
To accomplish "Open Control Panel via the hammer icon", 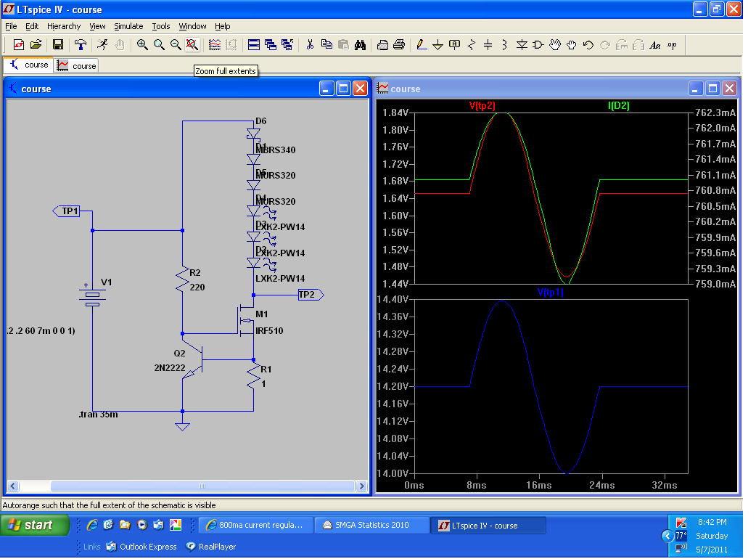I will pyautogui.click(x=81, y=45).
